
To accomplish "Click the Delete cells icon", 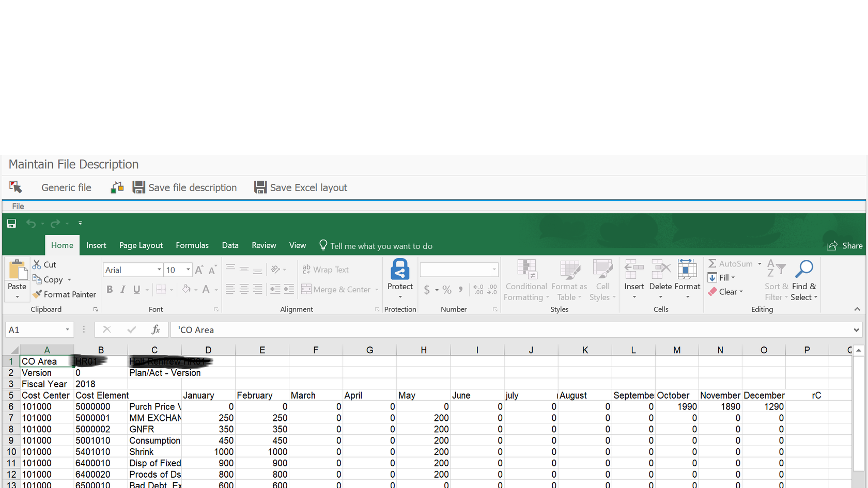I will 660,270.
